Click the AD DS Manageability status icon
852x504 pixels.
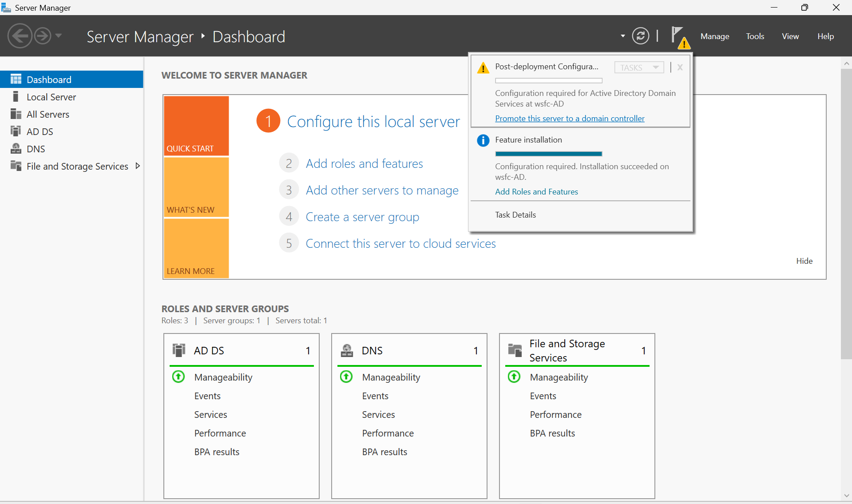pos(178,377)
